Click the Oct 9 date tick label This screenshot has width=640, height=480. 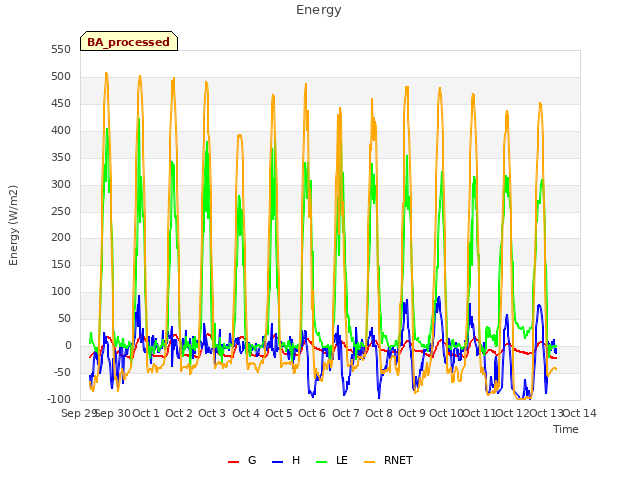pyautogui.click(x=412, y=413)
